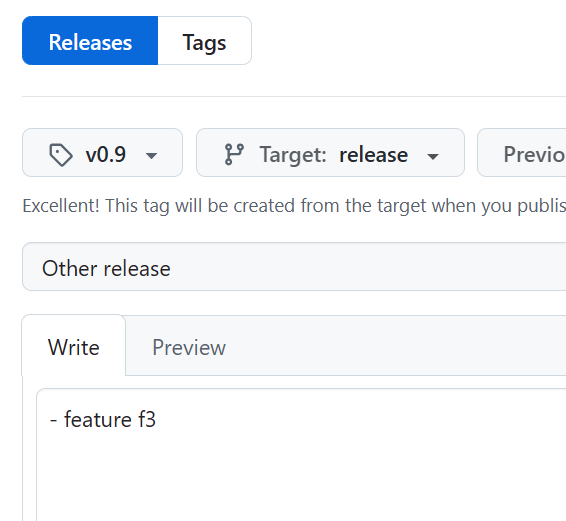Select the Write tab in editor
The image size is (566, 521).
coord(74,346)
